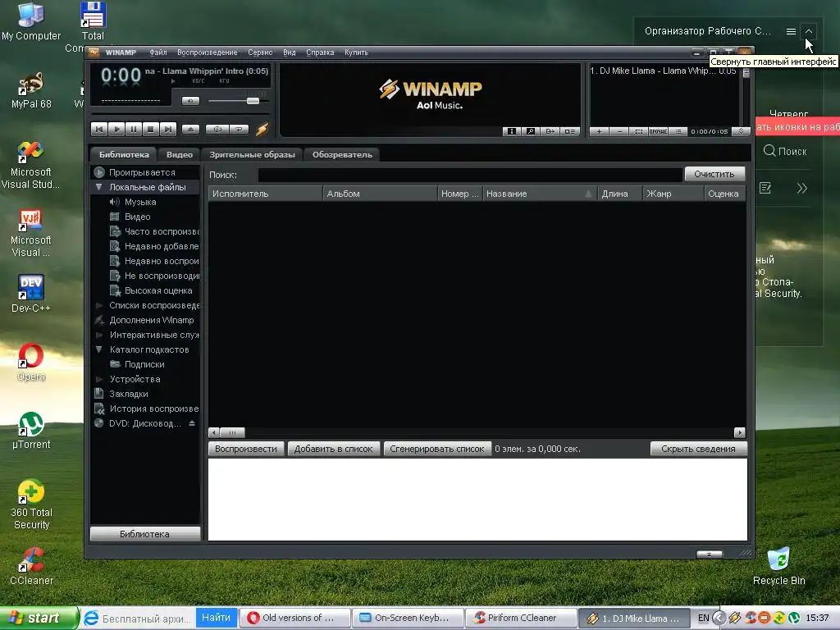This screenshot has width=840, height=630.
Task: Click Поиск in the desktop organizer
Action: point(785,151)
